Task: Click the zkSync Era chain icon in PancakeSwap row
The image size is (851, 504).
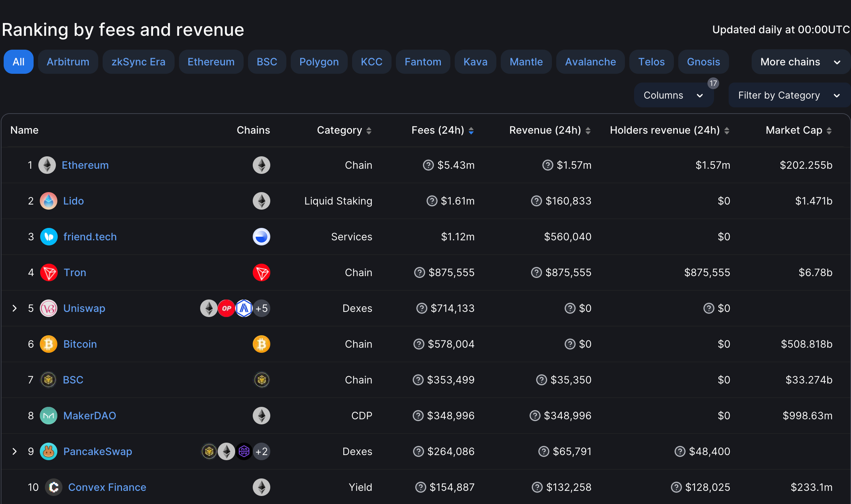Action: (x=244, y=451)
